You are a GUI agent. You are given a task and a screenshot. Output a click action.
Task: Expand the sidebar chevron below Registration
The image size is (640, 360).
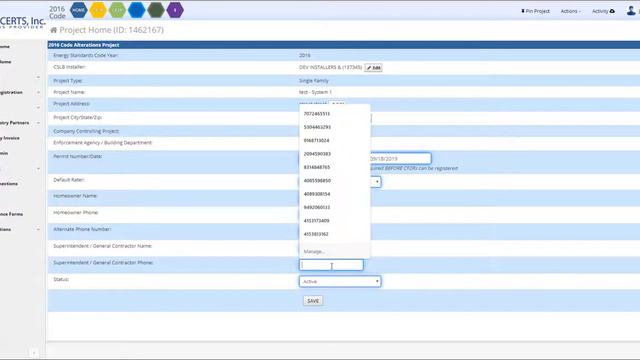point(38,108)
